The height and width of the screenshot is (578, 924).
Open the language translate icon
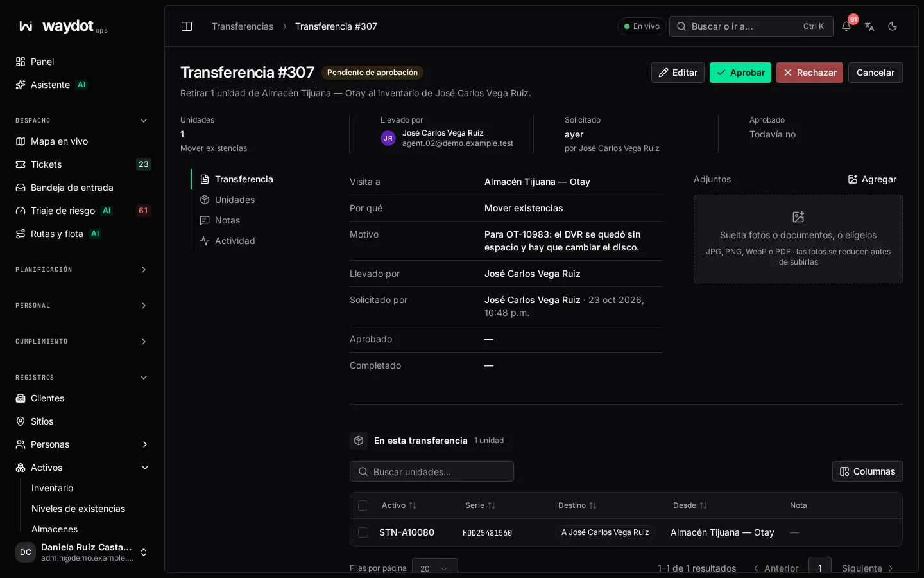pos(869,26)
